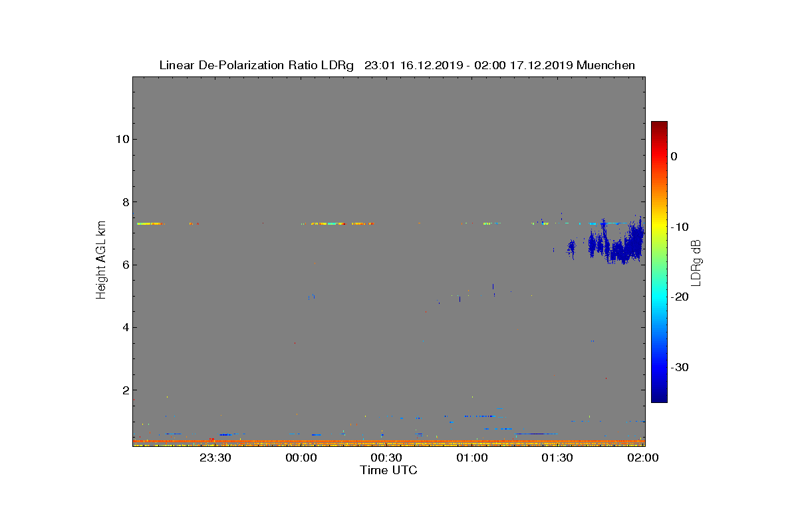The height and width of the screenshot is (532, 798).
Task: Click the colorbar label 0
Action: 674,156
